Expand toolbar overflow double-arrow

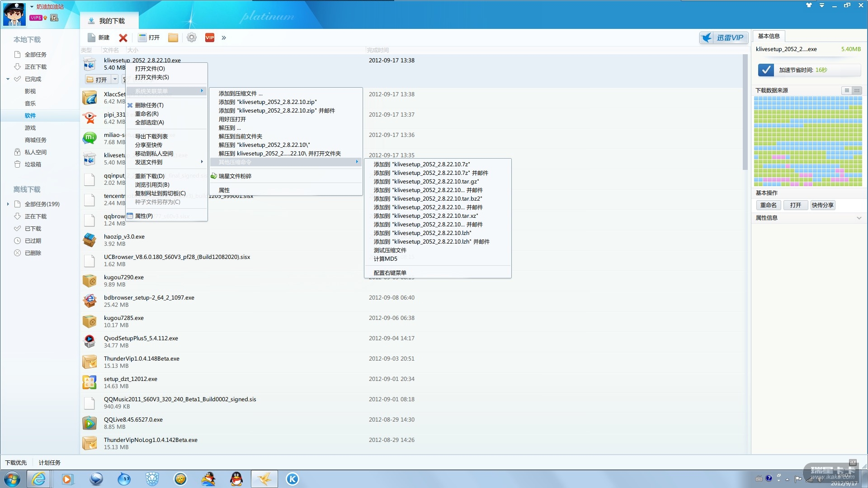click(x=224, y=38)
